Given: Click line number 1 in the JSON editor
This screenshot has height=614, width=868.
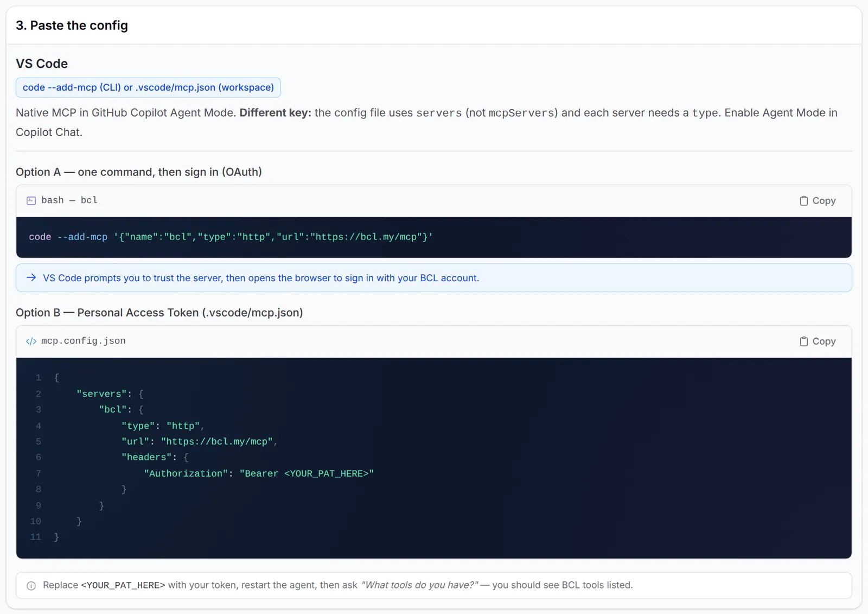Looking at the screenshot, I should (39, 378).
